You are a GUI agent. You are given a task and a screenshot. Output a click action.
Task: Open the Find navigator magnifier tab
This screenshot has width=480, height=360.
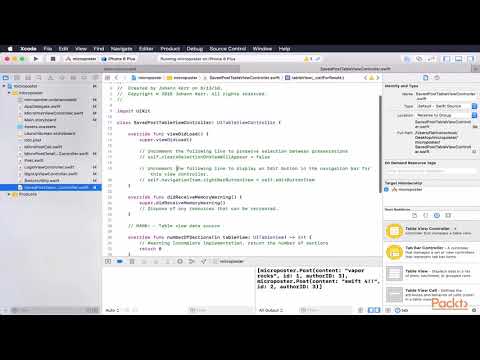click(x=39, y=78)
